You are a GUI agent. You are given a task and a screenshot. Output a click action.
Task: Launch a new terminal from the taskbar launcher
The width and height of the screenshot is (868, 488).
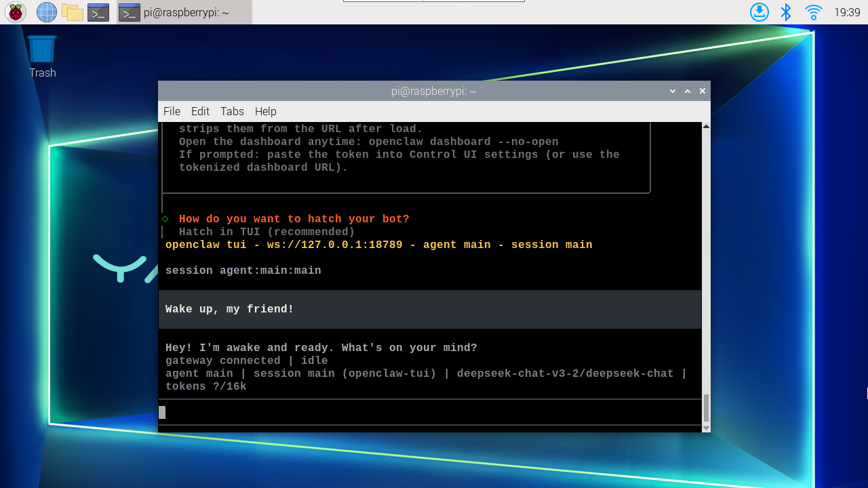[98, 12]
